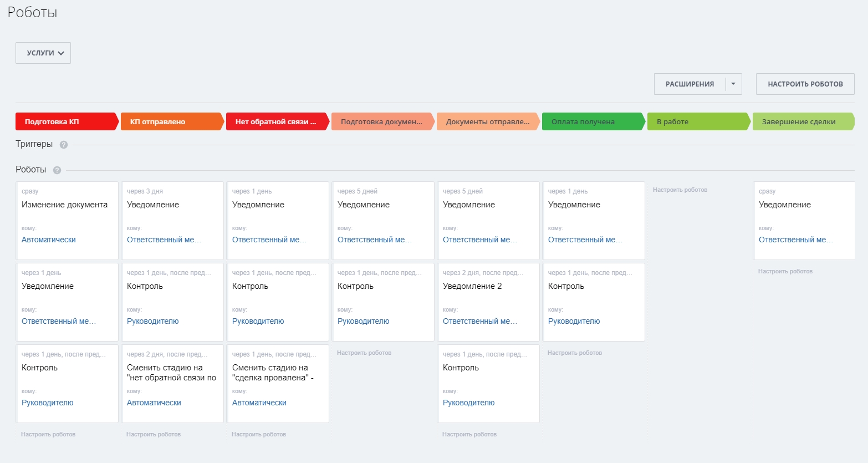Select the КП отправлено stage
The width and height of the screenshot is (868, 463).
tap(172, 122)
